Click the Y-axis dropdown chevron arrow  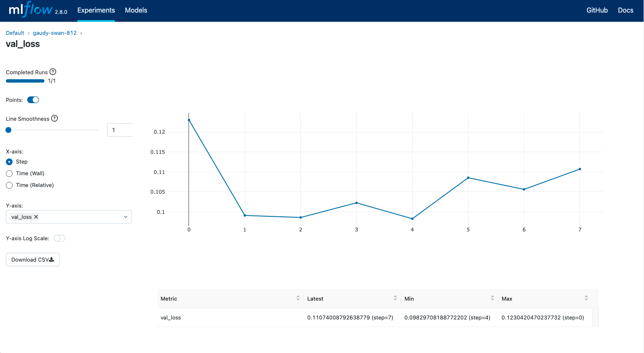pyautogui.click(x=125, y=217)
